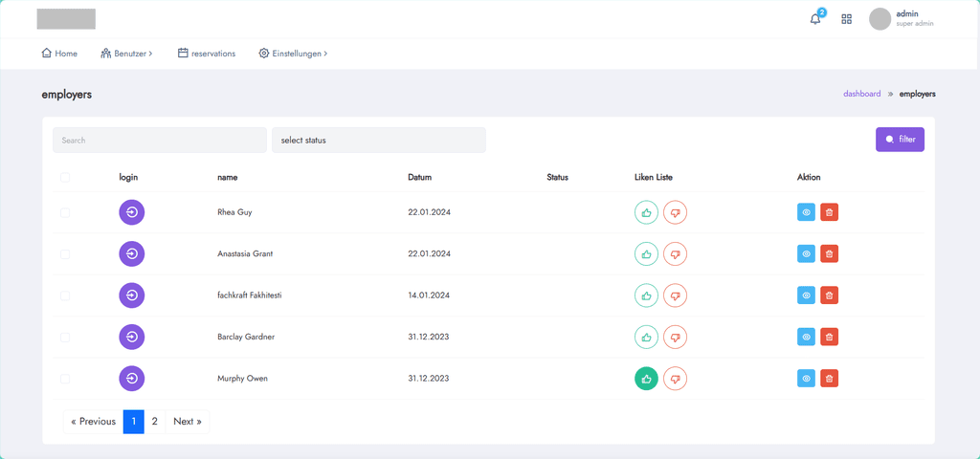Expand the Benutzer menu

[x=126, y=54]
